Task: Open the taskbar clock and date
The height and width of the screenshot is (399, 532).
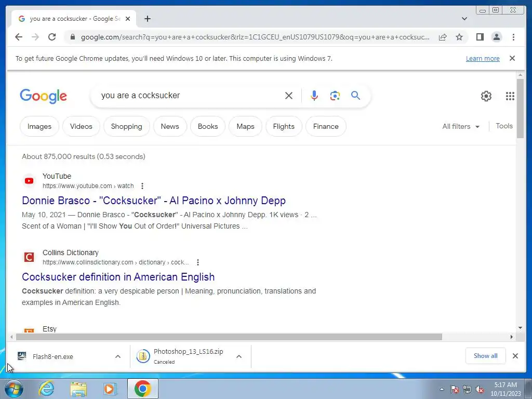Action: [x=506, y=389]
